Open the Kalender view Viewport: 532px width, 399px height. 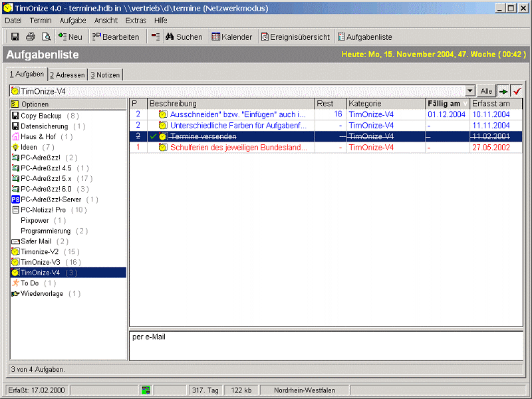[x=231, y=37]
